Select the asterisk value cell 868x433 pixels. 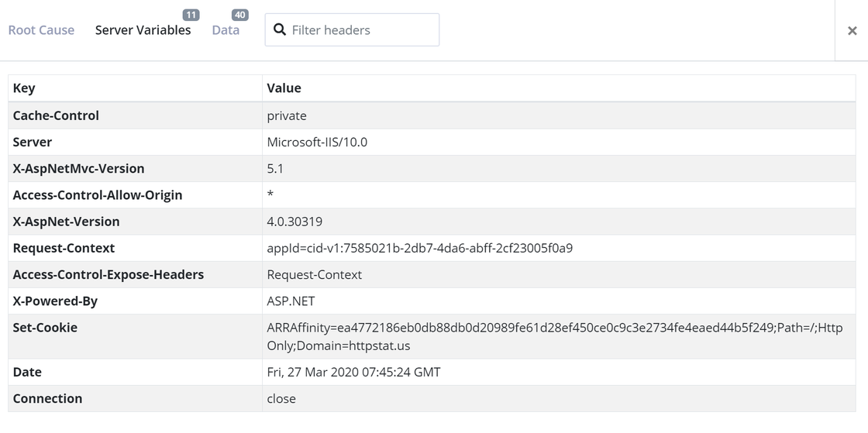pos(559,195)
